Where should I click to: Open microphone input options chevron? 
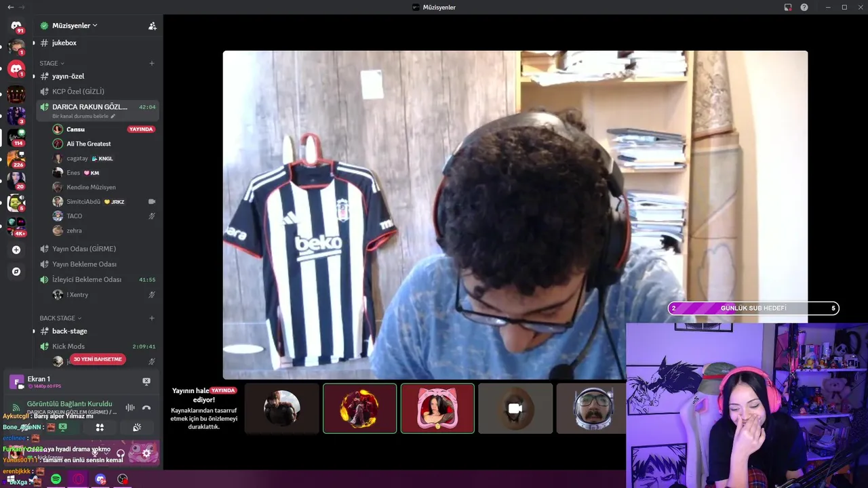(106, 453)
